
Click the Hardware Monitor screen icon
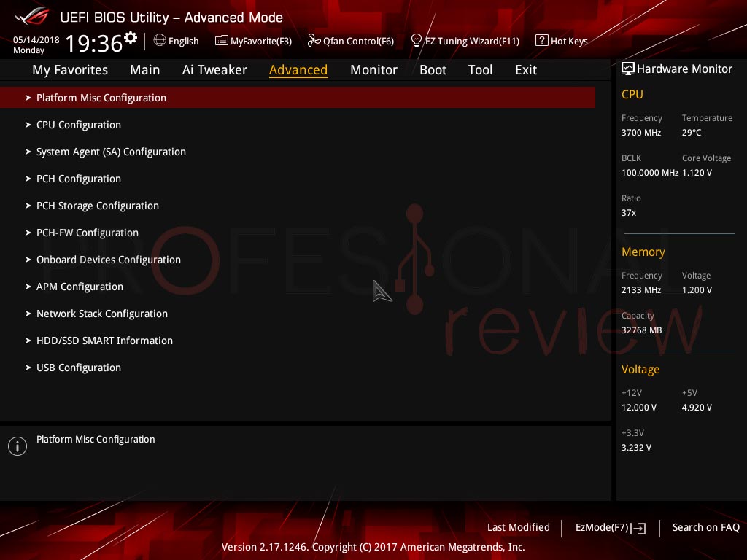pyautogui.click(x=628, y=69)
